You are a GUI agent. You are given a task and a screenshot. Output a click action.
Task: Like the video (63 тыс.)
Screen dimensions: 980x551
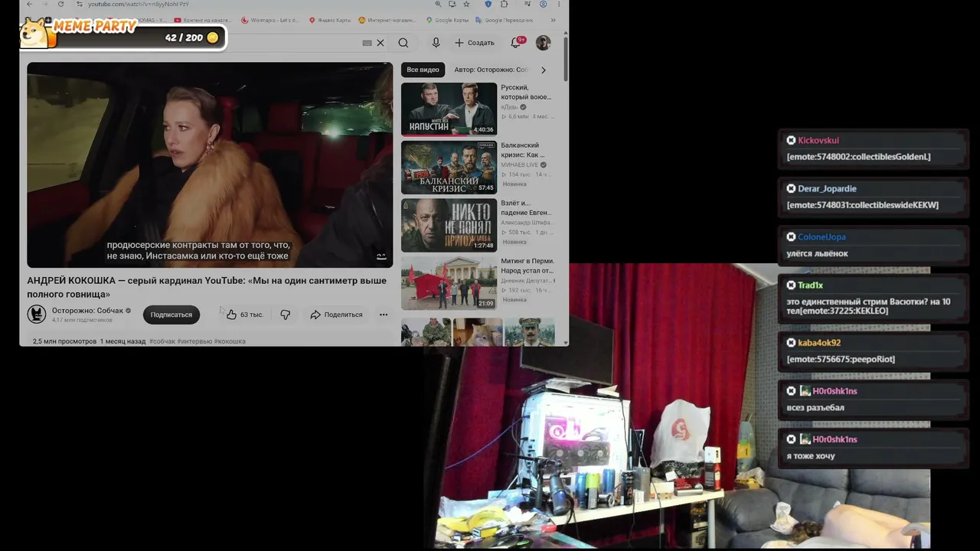[244, 315]
